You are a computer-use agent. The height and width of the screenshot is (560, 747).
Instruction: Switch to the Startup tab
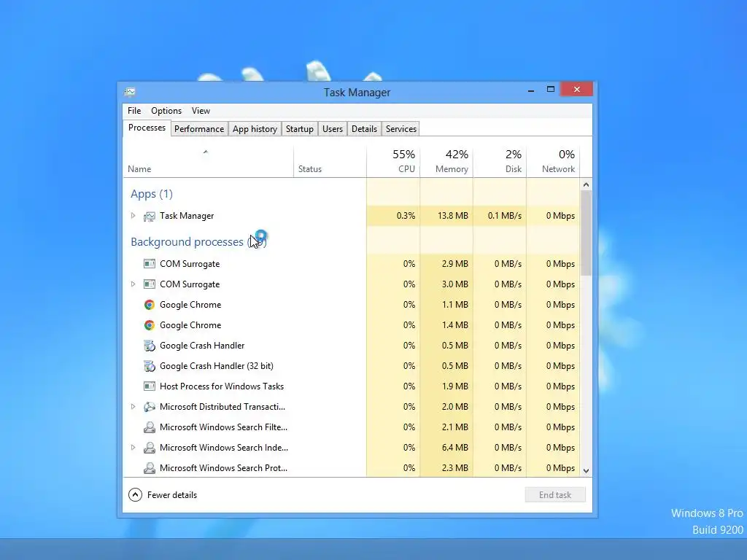point(300,129)
